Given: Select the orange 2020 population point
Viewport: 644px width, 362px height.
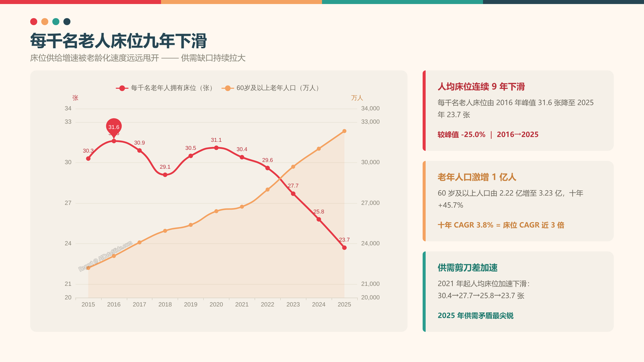Looking at the screenshot, I should tap(216, 211).
